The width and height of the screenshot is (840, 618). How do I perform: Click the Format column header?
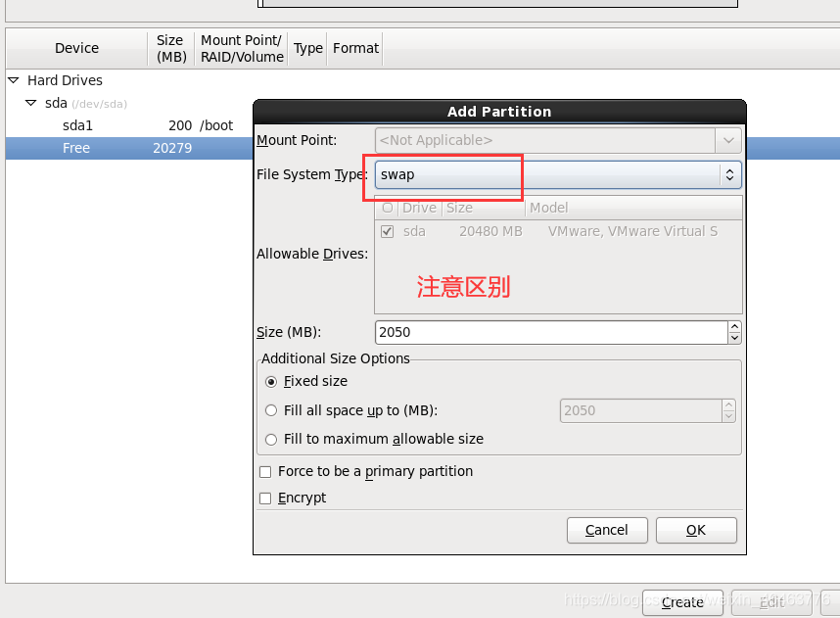[355, 48]
